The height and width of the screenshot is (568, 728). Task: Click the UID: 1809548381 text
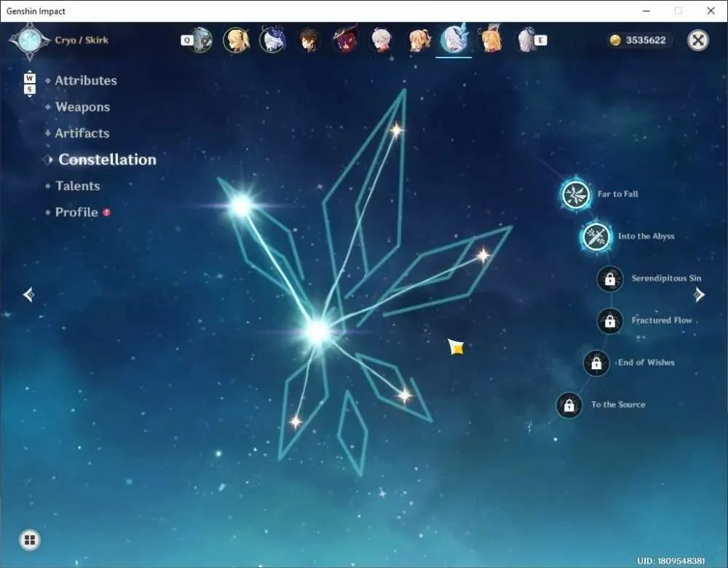pyautogui.click(x=671, y=561)
